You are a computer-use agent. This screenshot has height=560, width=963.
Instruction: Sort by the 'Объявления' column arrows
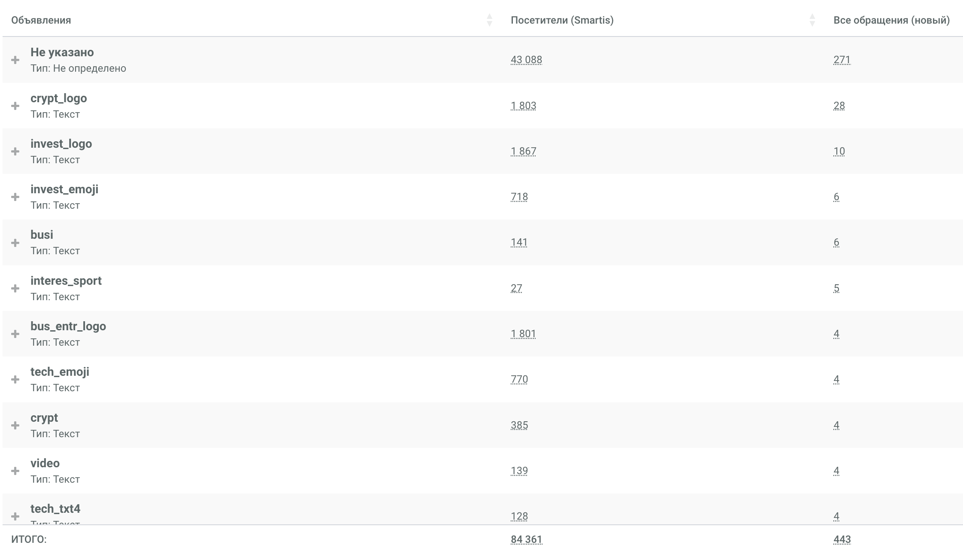(489, 20)
